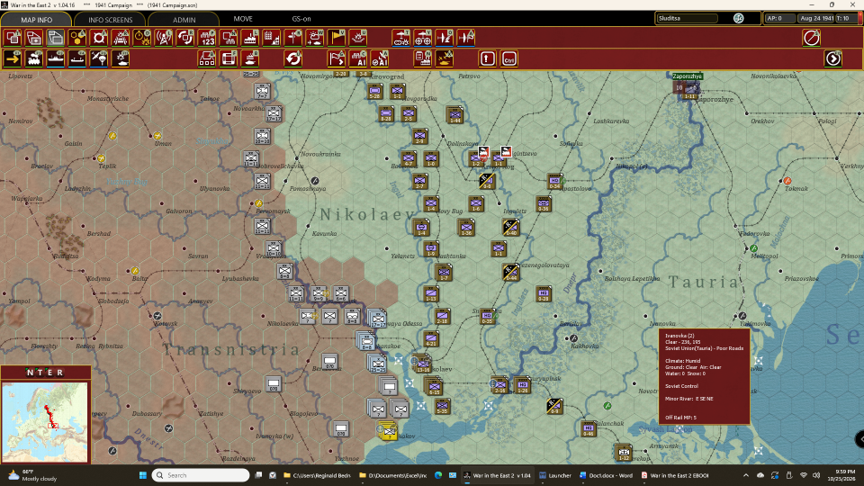The image size is (864, 486).
Task: Click the Sluditsa location search field
Action: [687, 18]
